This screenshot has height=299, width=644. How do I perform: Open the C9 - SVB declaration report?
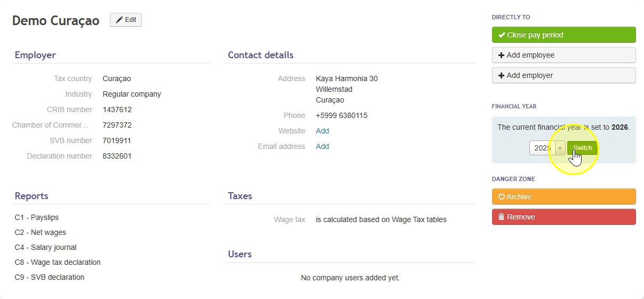[50, 277]
